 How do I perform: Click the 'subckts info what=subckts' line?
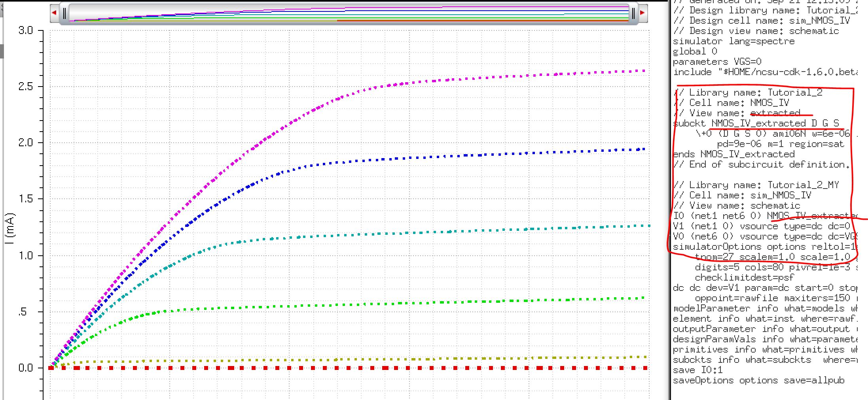(765, 360)
